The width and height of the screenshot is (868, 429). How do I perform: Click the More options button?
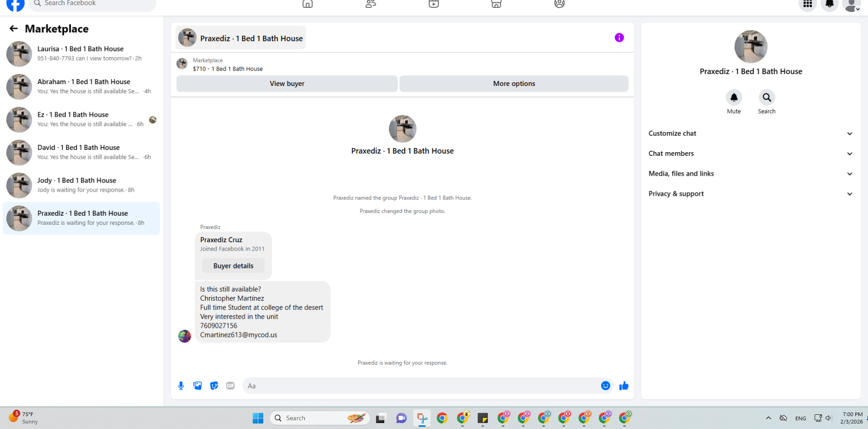click(x=514, y=84)
